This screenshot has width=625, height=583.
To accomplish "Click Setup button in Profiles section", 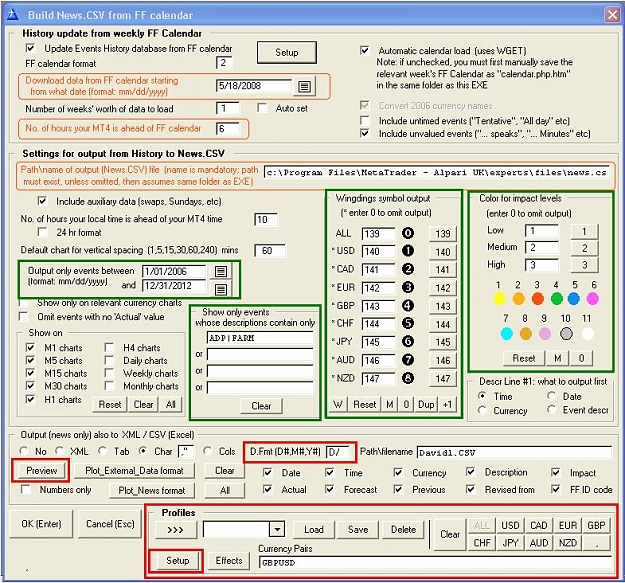I will (177, 561).
